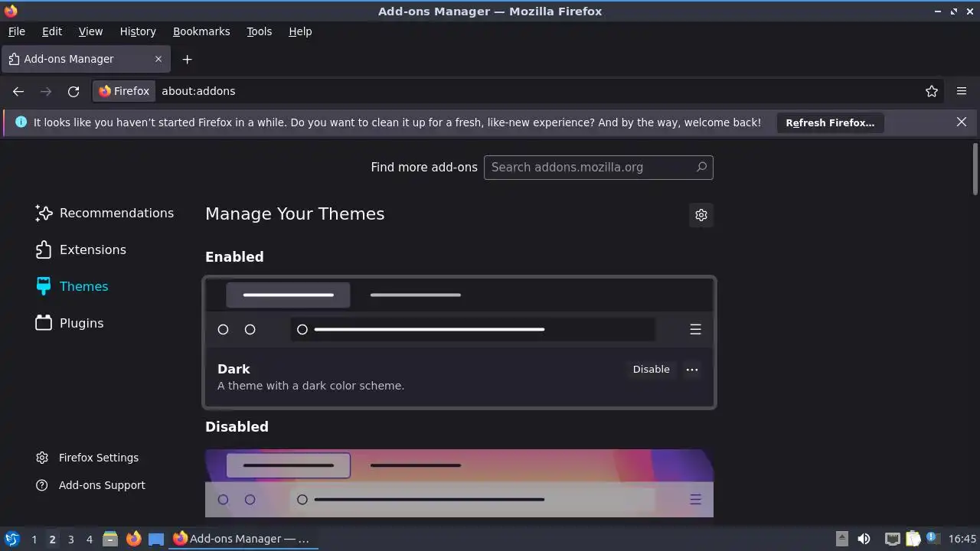The width and height of the screenshot is (980, 551).
Task: Open more options for the Dark theme
Action: pyautogui.click(x=692, y=370)
